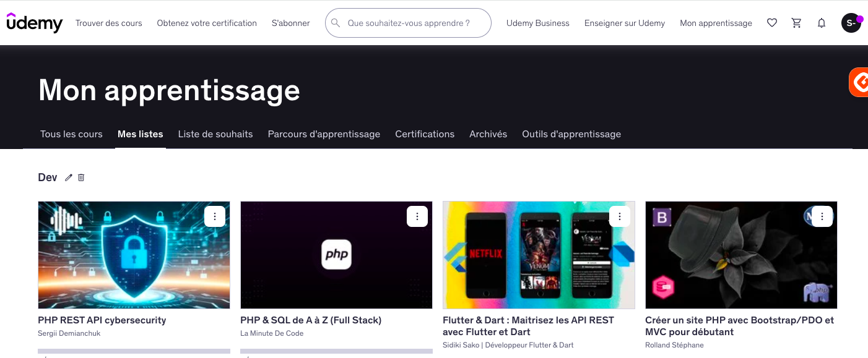Open options menu for Flutter & Dart course
Screen dimensions: 868x358
620,216
